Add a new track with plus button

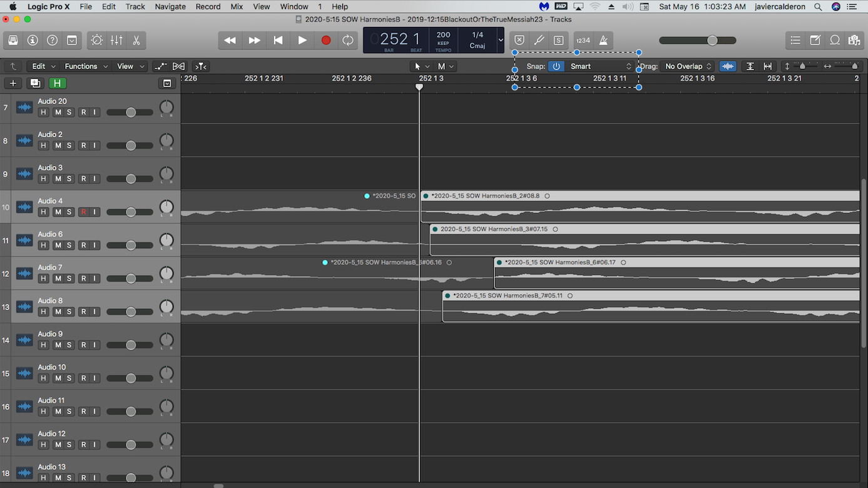pyautogui.click(x=13, y=83)
